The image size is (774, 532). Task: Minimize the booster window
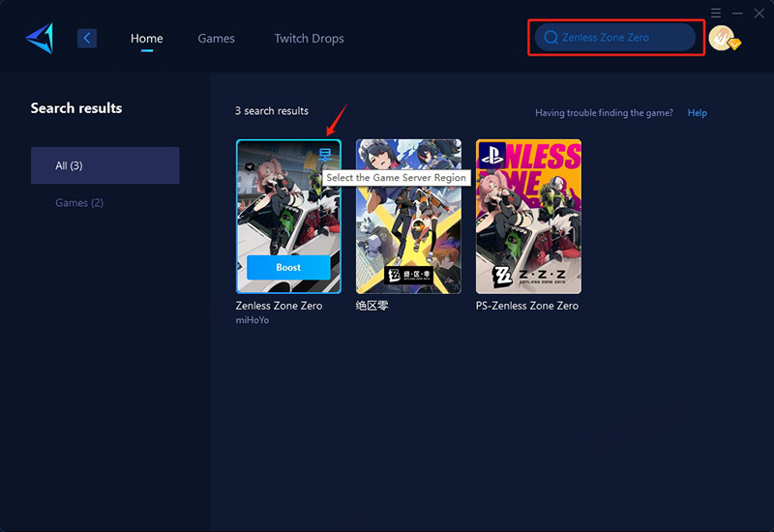coord(737,13)
